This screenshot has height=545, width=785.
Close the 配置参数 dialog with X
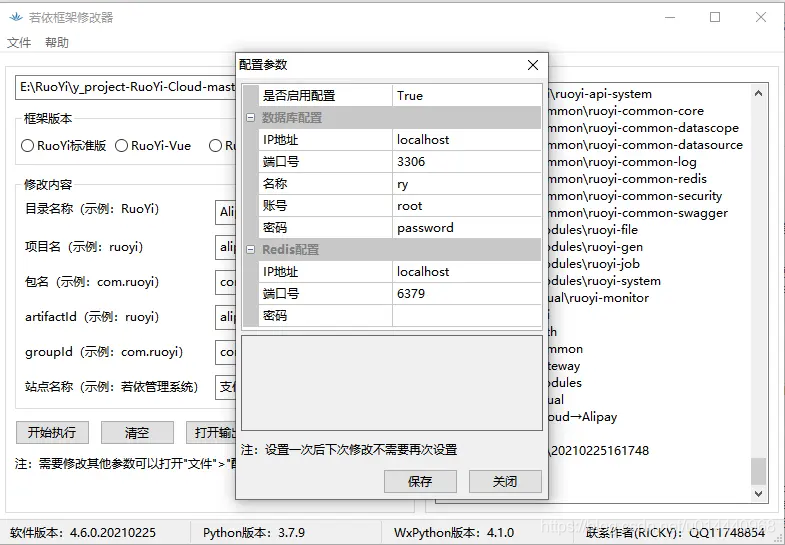click(533, 65)
